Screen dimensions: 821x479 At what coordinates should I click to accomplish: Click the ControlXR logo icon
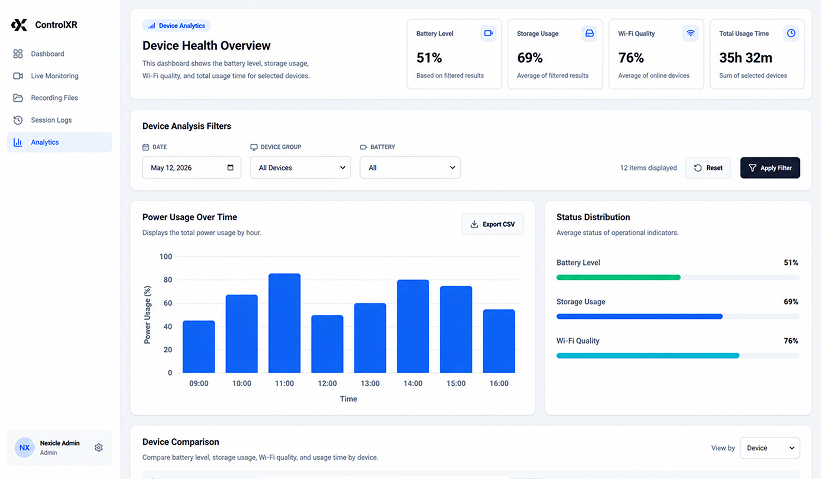tap(19, 25)
